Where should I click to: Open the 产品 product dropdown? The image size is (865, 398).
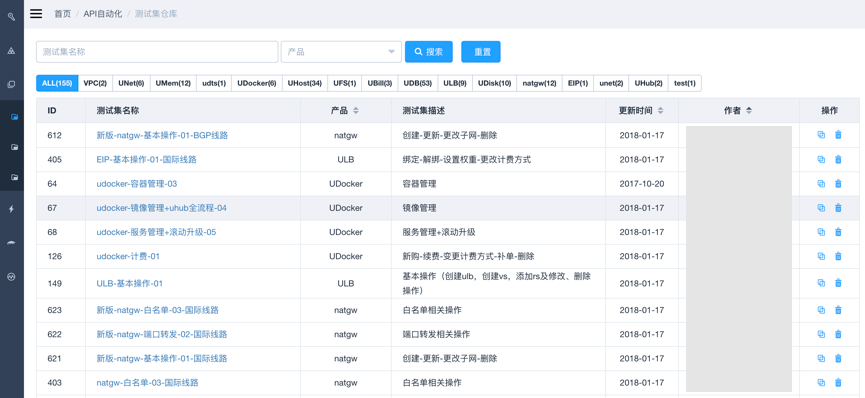point(341,52)
